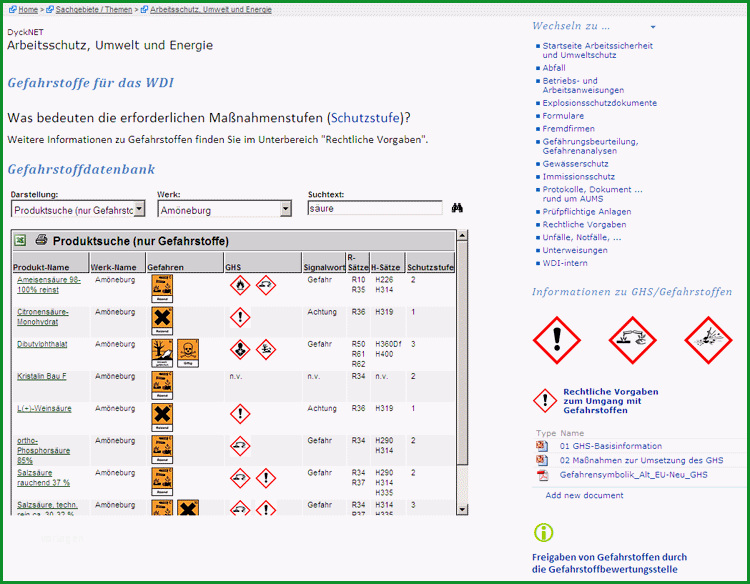Open WDI-intern sidebar item
Image resolution: width=750 pixels, height=584 pixels.
564,263
